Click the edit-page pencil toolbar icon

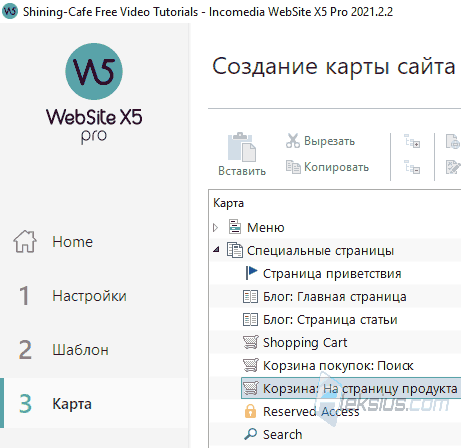tap(453, 167)
